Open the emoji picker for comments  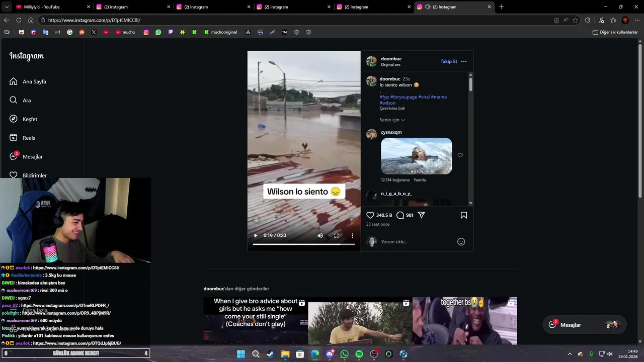pyautogui.click(x=461, y=242)
